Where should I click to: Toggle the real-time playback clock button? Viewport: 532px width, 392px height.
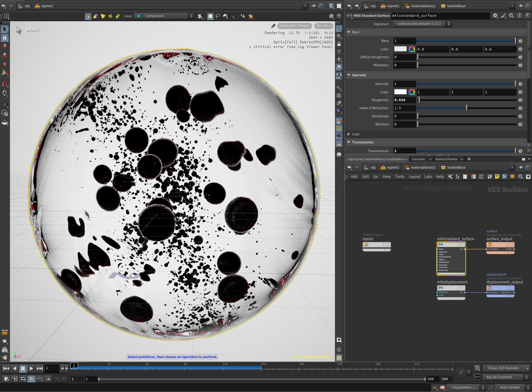(x=31, y=379)
